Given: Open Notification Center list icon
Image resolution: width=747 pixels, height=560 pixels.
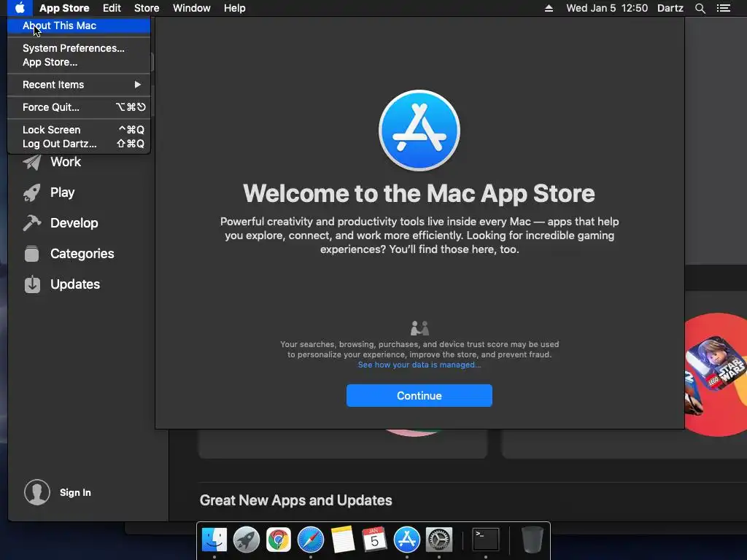Looking at the screenshot, I should click(723, 8).
